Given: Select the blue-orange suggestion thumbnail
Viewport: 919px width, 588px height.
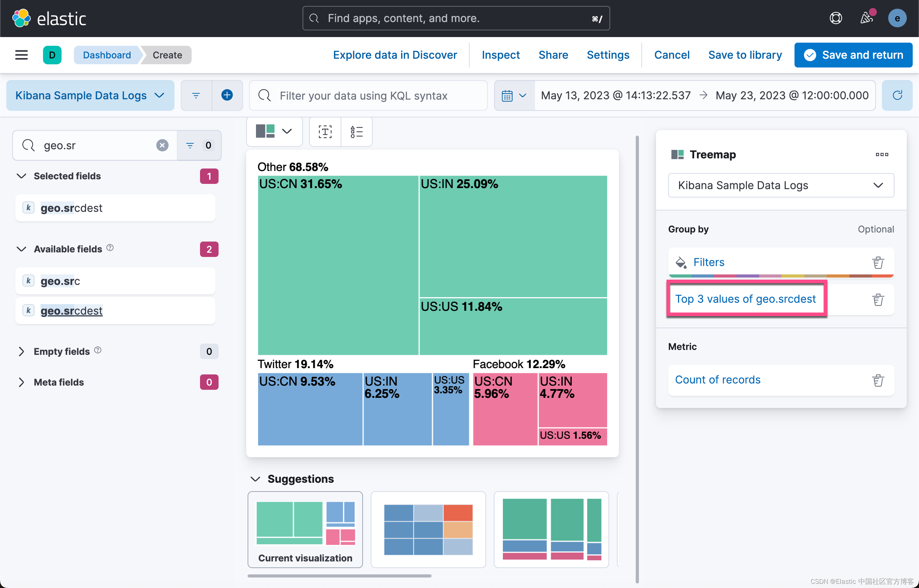Looking at the screenshot, I should click(428, 529).
